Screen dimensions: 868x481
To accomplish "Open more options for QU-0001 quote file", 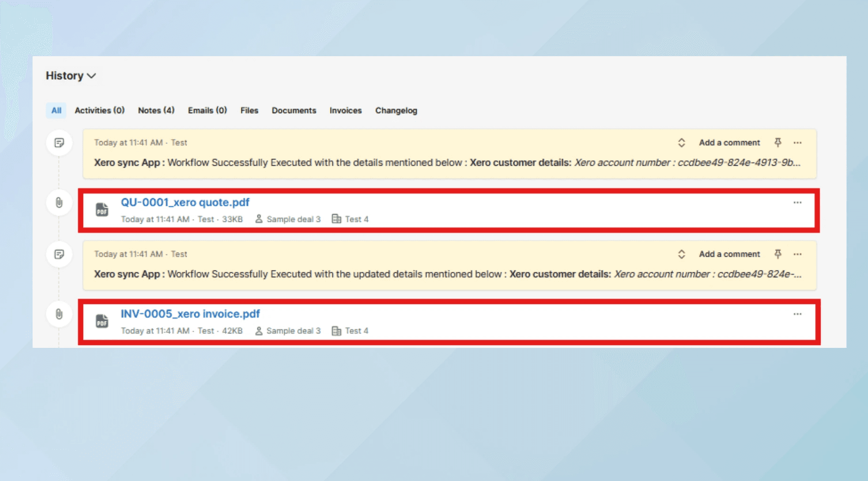I will click(x=798, y=203).
